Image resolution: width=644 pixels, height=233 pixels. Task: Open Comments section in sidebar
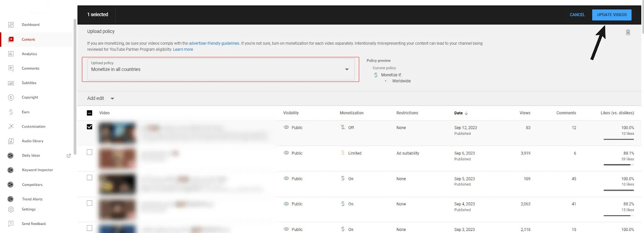(30, 68)
